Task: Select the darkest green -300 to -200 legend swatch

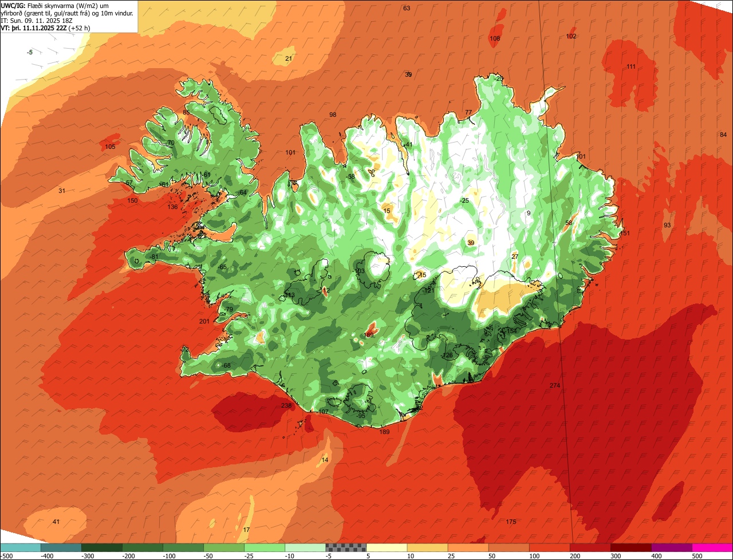Action: (x=102, y=547)
